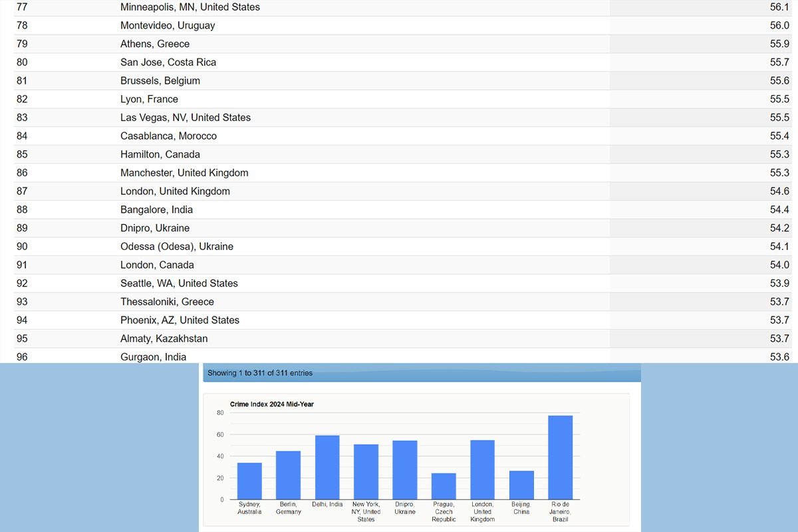Viewport: 798px width, 532px height.
Task: Open Almaty, Kazakhstan city row
Action: pyautogui.click(x=164, y=338)
